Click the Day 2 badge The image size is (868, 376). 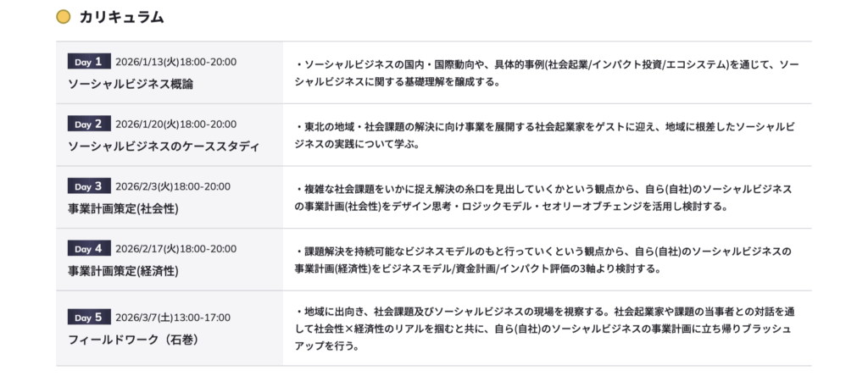(x=89, y=124)
